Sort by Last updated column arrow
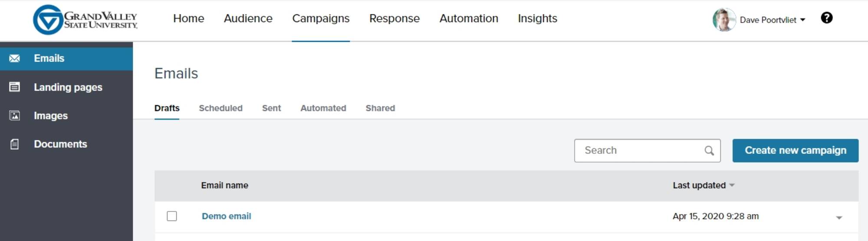Screen dimensions: 868x241 [732, 185]
